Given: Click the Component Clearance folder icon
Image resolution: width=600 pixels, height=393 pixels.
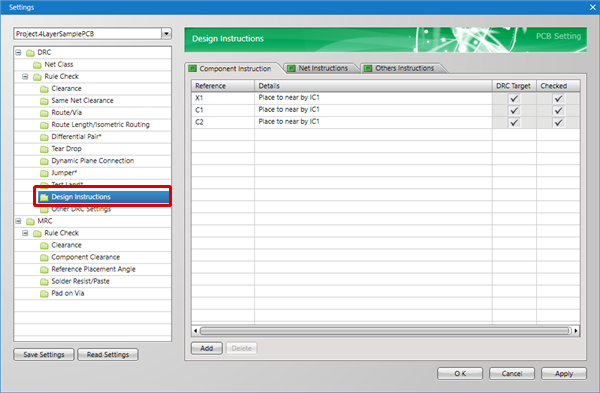Looking at the screenshot, I should pos(44,258).
